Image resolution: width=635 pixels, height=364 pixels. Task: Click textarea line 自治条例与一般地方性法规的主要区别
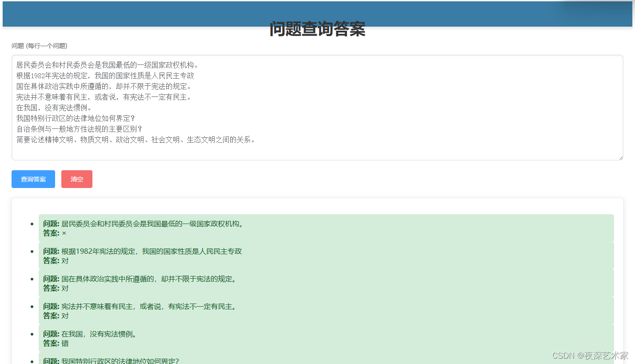[x=79, y=129]
